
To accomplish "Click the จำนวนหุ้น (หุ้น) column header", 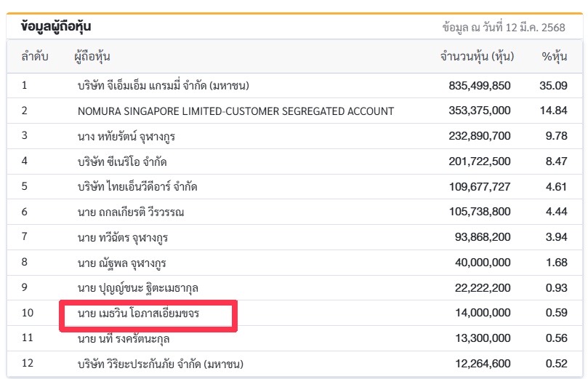I will [477, 56].
